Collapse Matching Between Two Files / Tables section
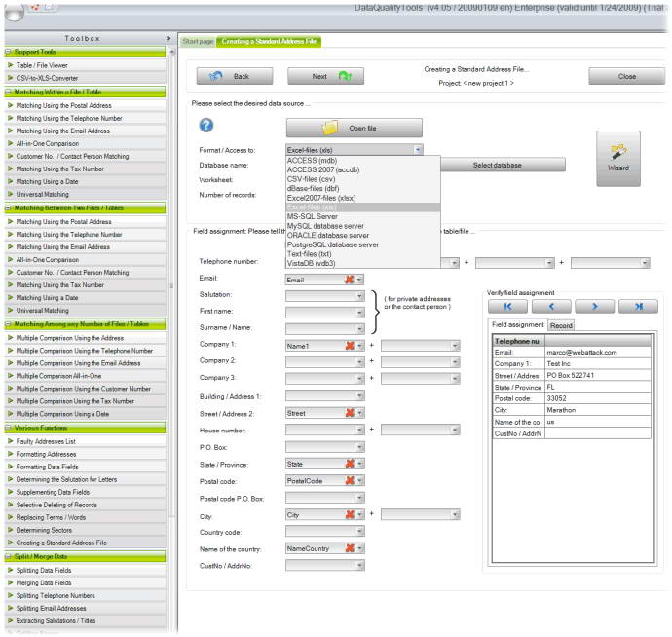Screen dimensions: 672x637 coord(8,208)
